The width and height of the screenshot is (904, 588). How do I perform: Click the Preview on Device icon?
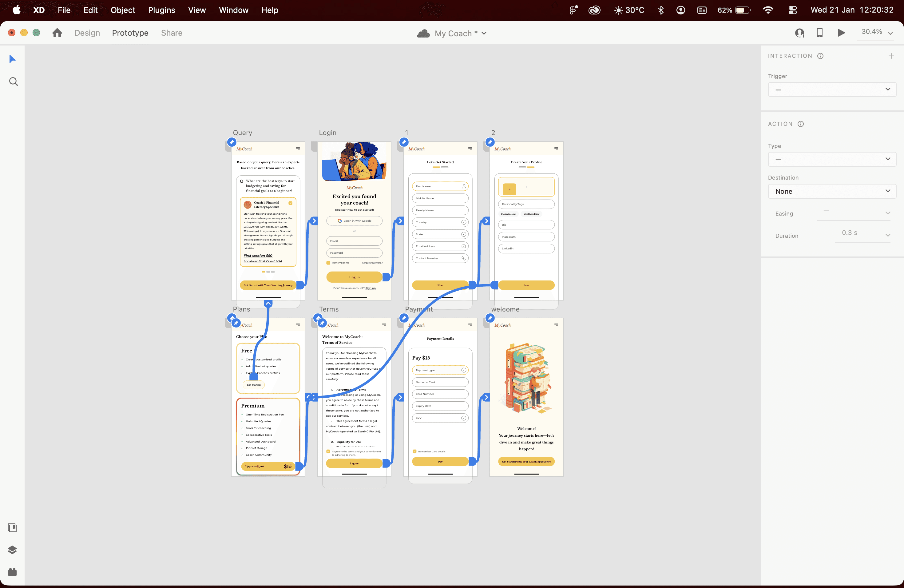pyautogui.click(x=820, y=33)
